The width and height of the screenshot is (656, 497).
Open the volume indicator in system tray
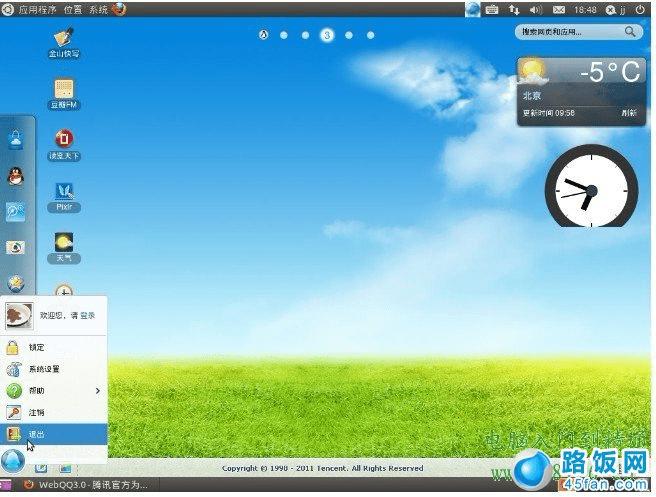click(536, 10)
